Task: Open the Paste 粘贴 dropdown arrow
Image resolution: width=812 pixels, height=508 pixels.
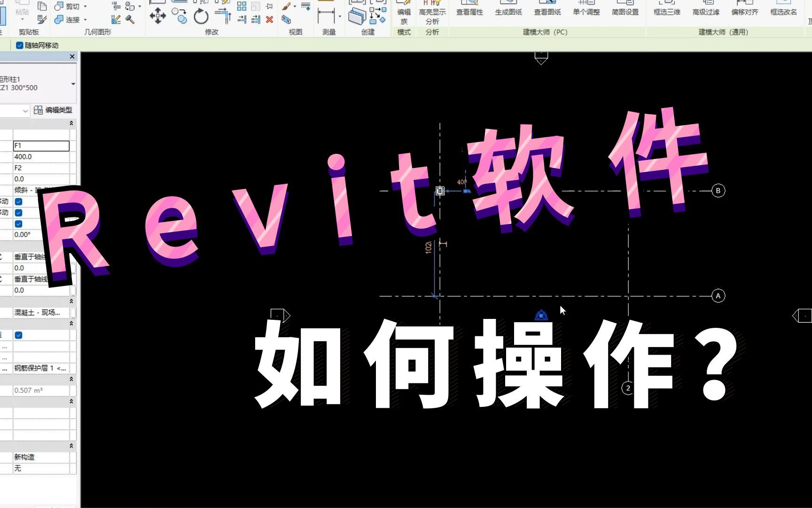Action: pyautogui.click(x=22, y=19)
